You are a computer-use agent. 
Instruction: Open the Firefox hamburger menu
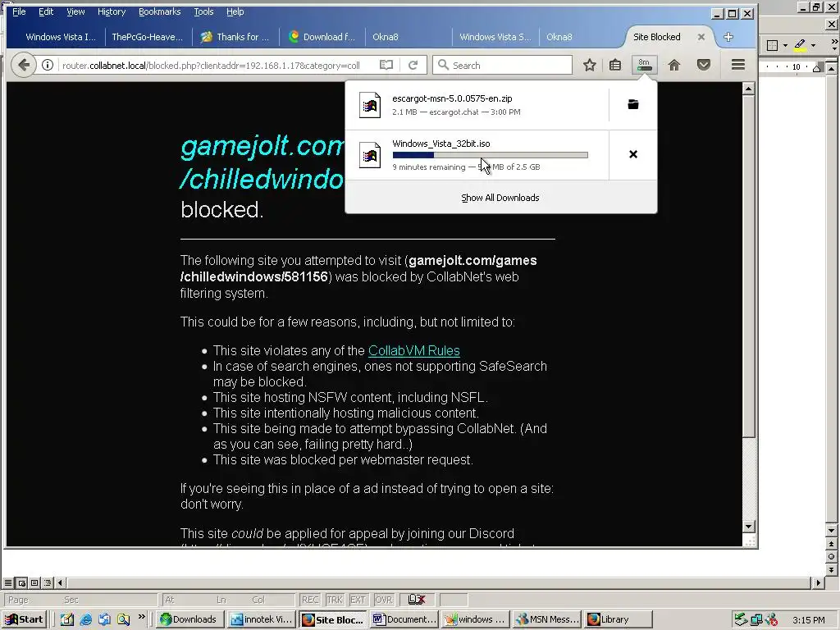click(738, 65)
